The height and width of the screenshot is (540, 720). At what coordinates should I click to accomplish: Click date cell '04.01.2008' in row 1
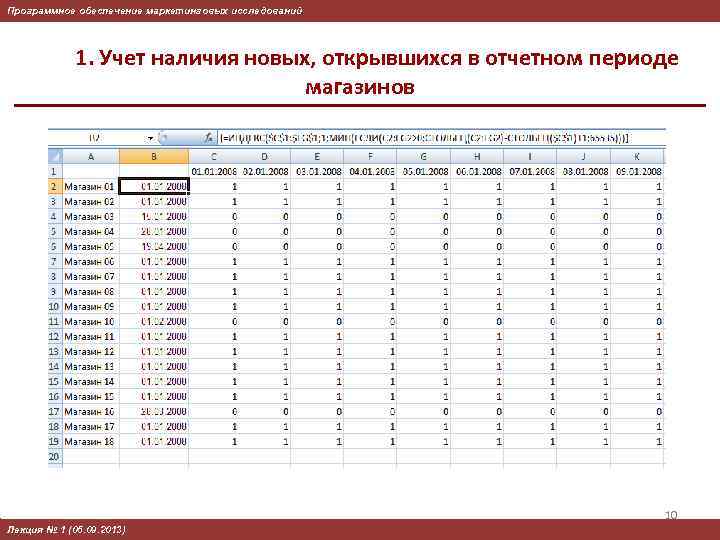(x=370, y=172)
